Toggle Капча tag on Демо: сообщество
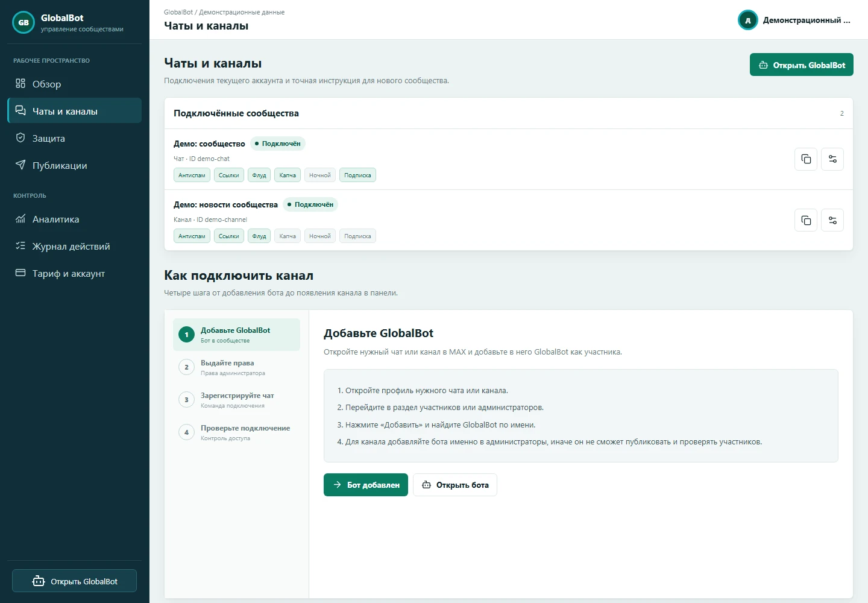Viewport: 868px width, 603px height. tap(288, 175)
